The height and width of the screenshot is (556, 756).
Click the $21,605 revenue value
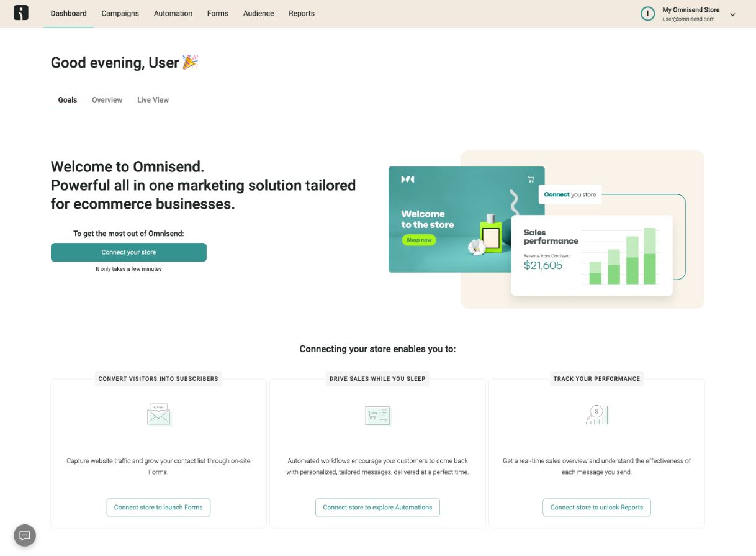[543, 265]
